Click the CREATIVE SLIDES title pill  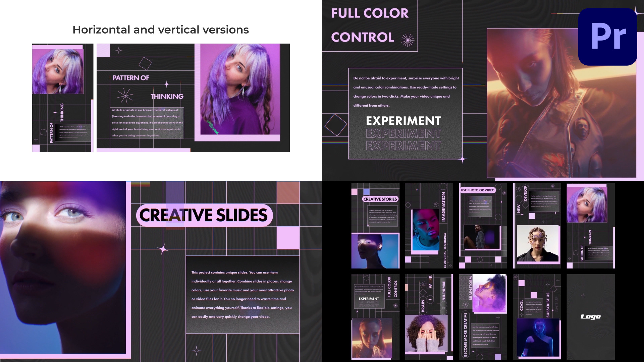[x=204, y=215]
